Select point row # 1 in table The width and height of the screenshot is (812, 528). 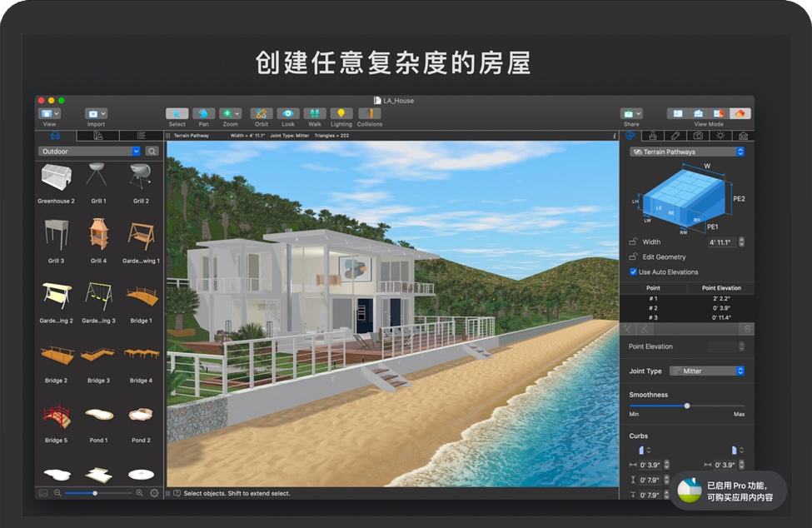687,299
